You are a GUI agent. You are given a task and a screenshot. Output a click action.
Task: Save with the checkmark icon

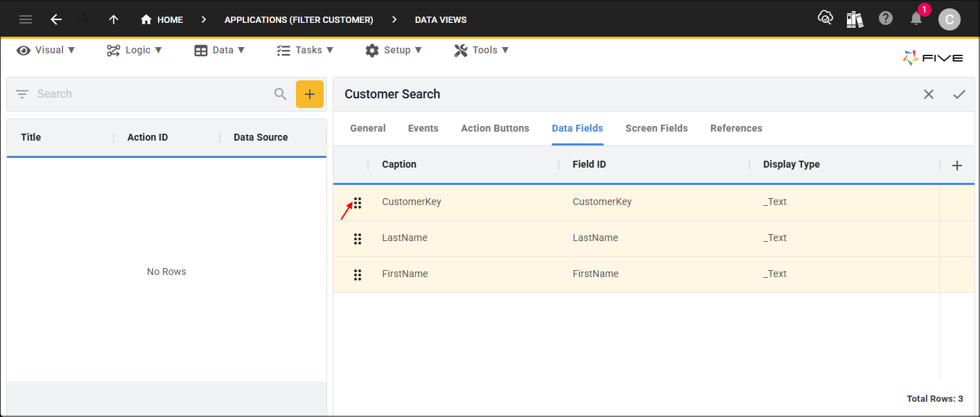pos(959,94)
